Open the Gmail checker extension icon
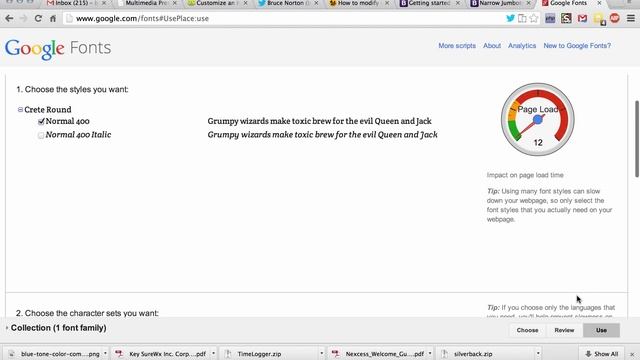 pyautogui.click(x=582, y=18)
